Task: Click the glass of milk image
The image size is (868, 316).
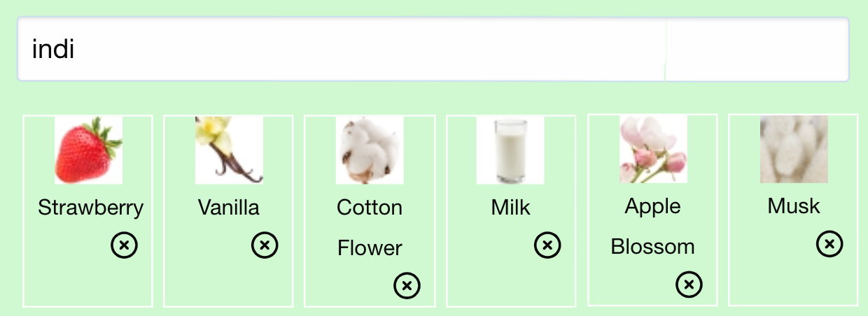Action: (x=510, y=150)
